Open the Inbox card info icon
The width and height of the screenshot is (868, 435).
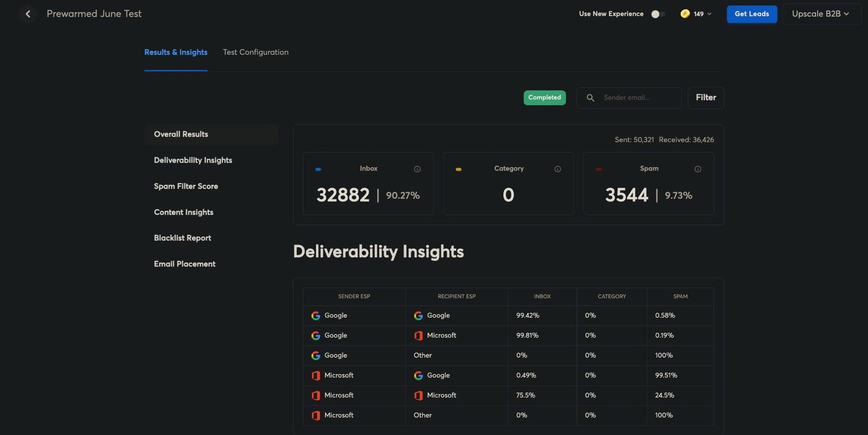click(x=417, y=169)
